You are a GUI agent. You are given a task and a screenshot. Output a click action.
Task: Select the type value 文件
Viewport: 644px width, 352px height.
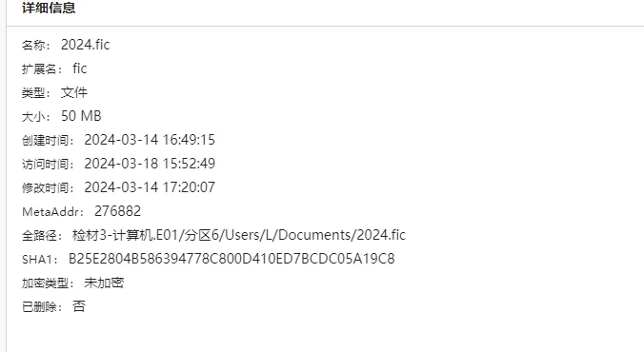74,92
